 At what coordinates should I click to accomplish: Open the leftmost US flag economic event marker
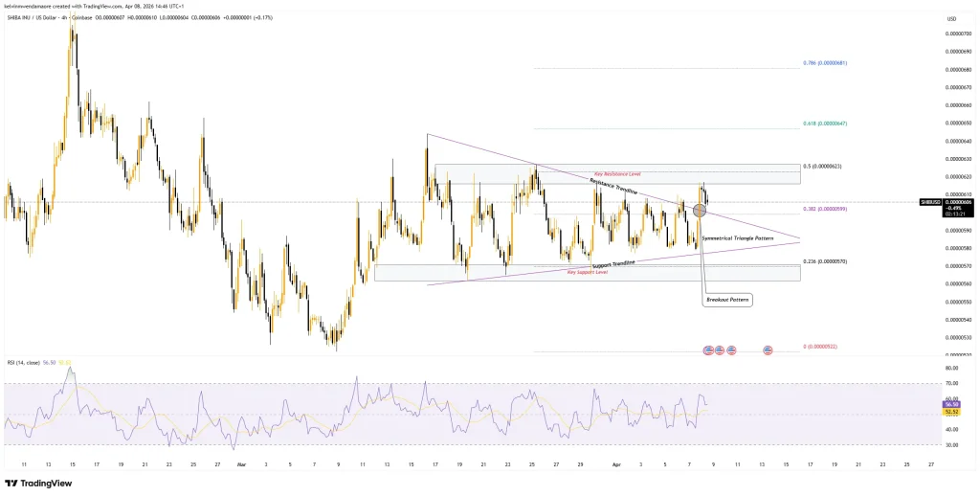click(x=708, y=350)
